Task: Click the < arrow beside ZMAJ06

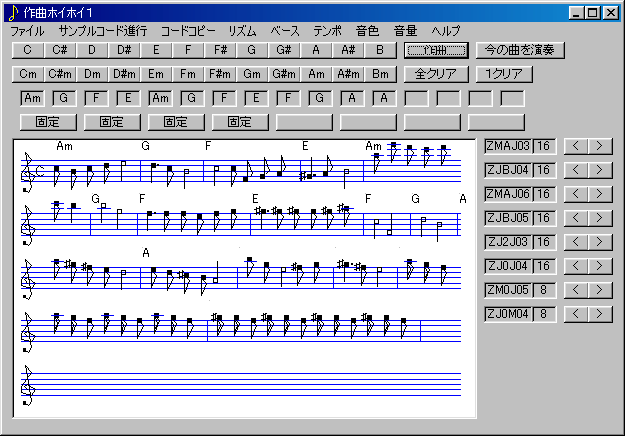Action: click(x=576, y=194)
